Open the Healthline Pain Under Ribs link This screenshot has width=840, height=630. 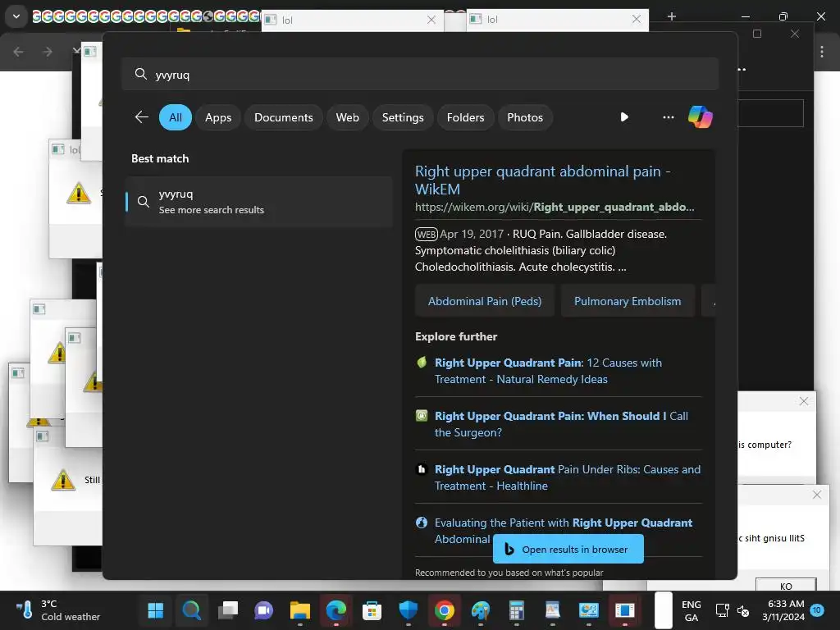pyautogui.click(x=568, y=477)
